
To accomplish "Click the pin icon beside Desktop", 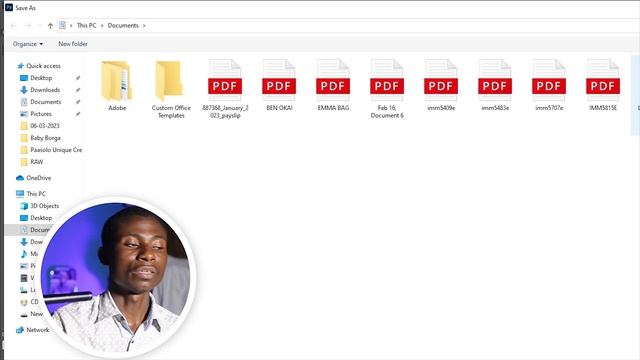I will click(x=78, y=78).
